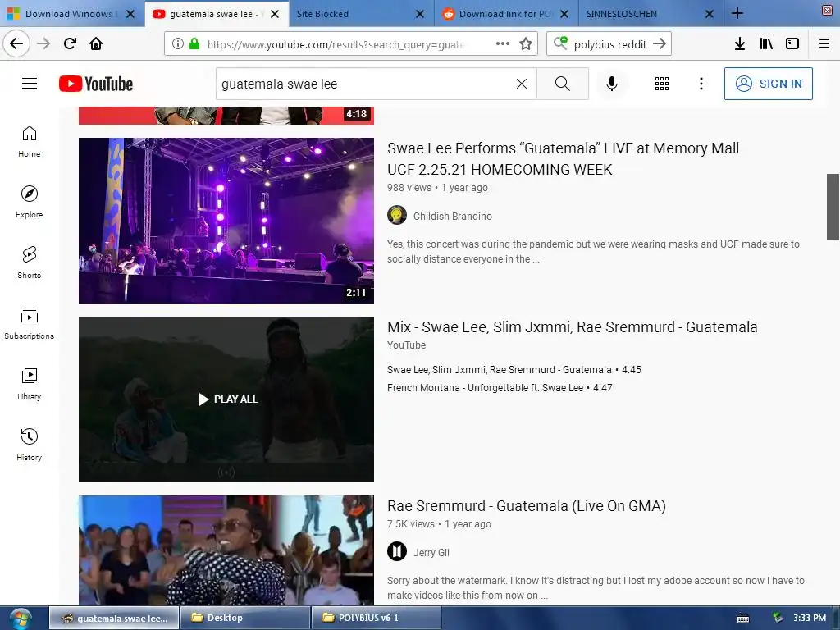
Task: Select French Montana - Unforgettable mix entry
Action: point(500,387)
